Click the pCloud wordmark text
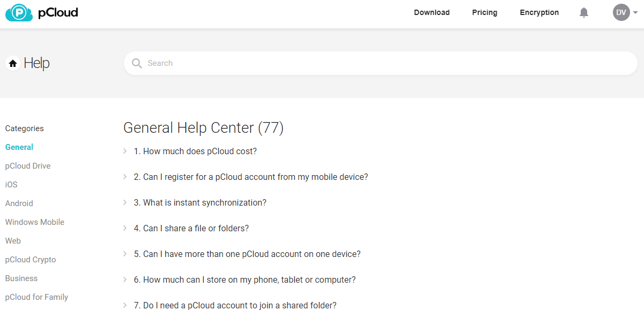 (x=58, y=12)
